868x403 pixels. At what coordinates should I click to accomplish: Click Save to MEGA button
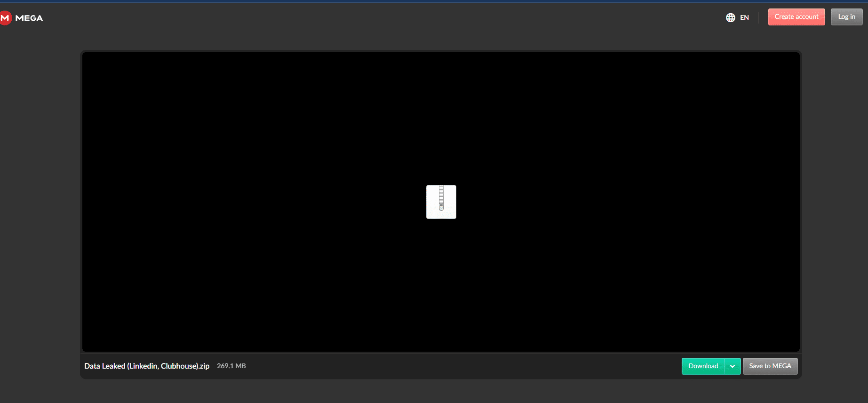(x=770, y=366)
